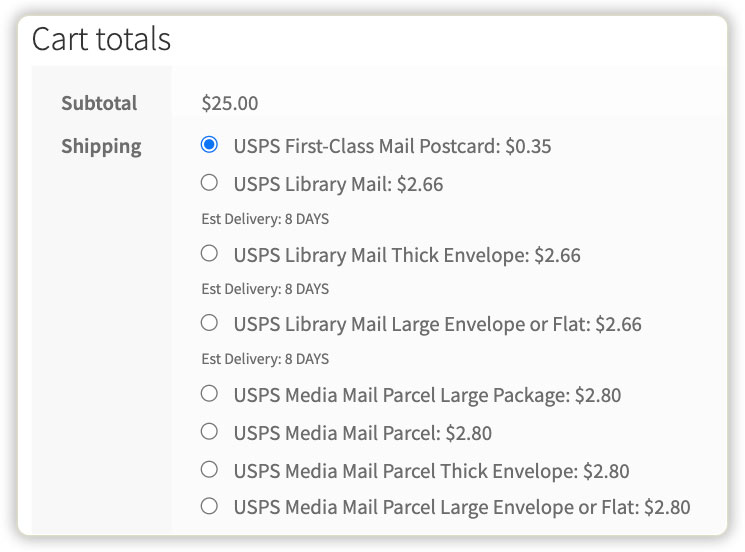Click the Shipping row label
Screen dimensions: 745x552
pyautogui.click(x=101, y=146)
